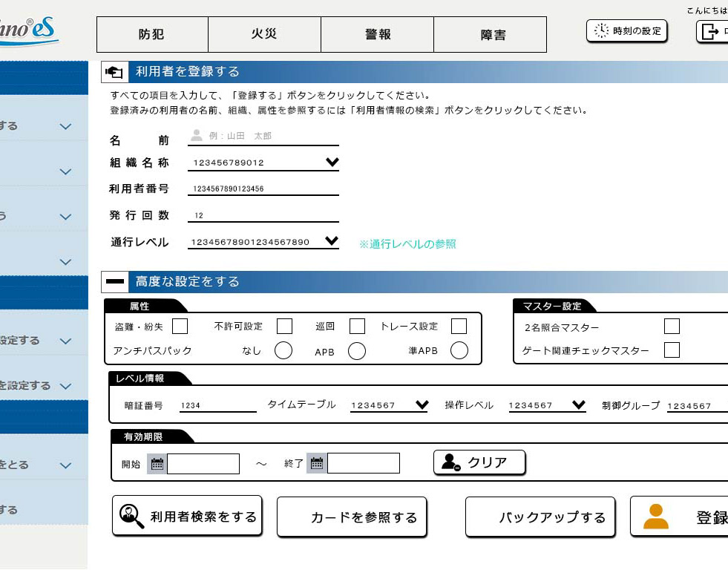Click the 登録 button with orange user icon
This screenshot has width=728, height=570.
679,516
